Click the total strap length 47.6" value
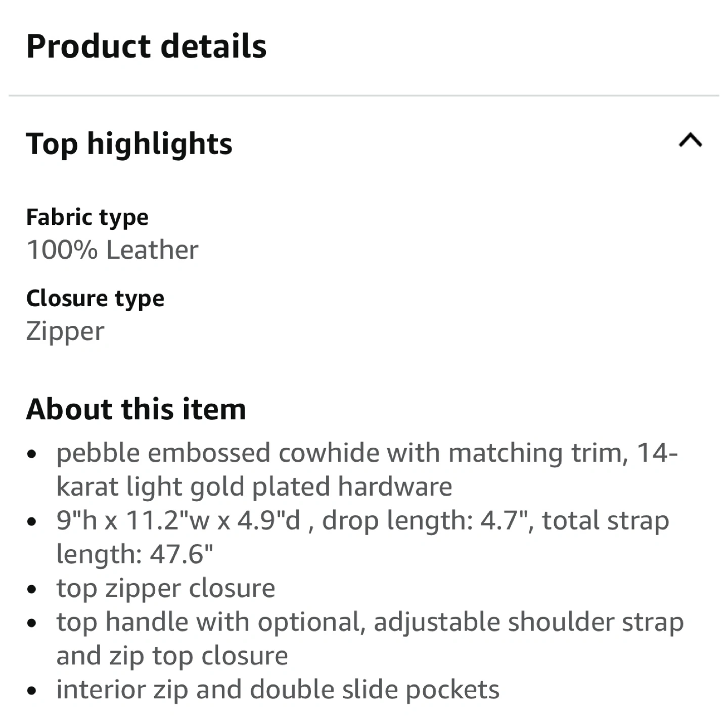728x721 pixels. point(134,554)
